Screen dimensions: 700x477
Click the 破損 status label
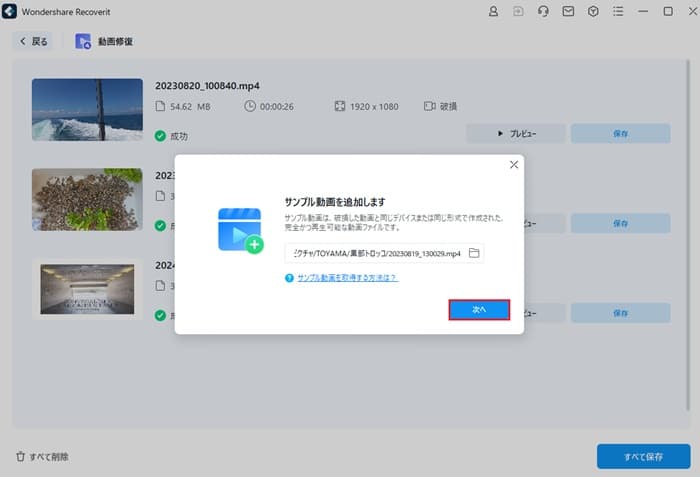click(448, 106)
